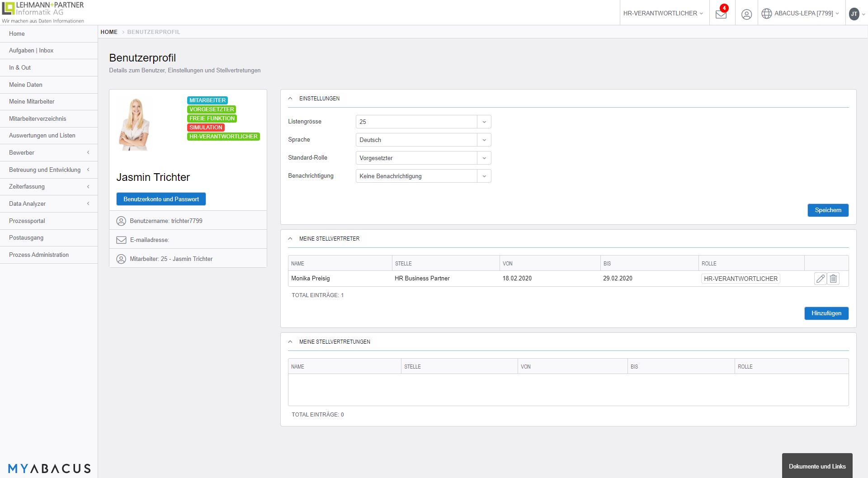Viewport: 868px width, 478px height.
Task: Open the user profile circle icon in header
Action: click(x=746, y=14)
